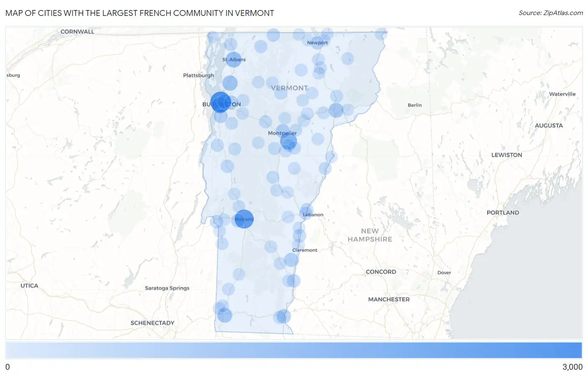This screenshot has height=376, width=588.
Task: Click the color gradient legend bar
Action: (x=294, y=350)
